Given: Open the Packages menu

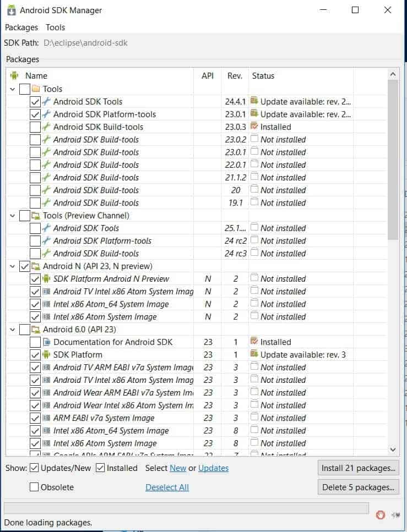Looking at the screenshot, I should click(x=21, y=28).
